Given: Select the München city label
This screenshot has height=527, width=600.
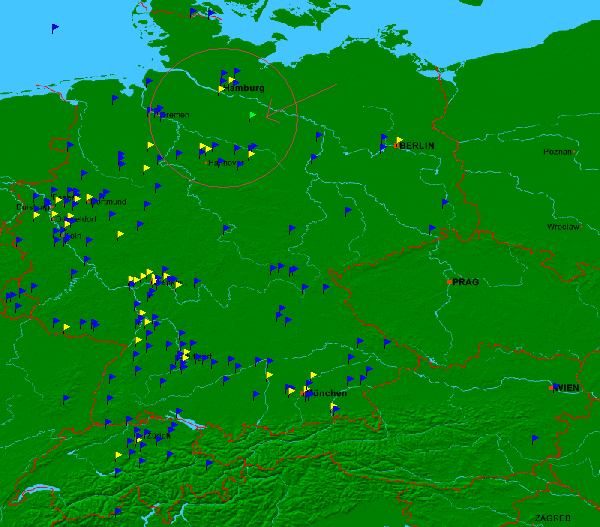Looking at the screenshot, I should click(328, 393).
